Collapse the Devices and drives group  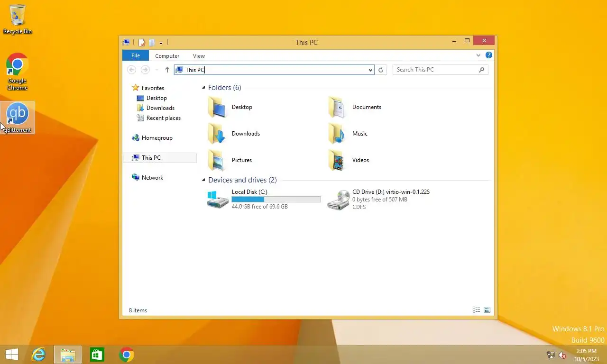click(204, 180)
